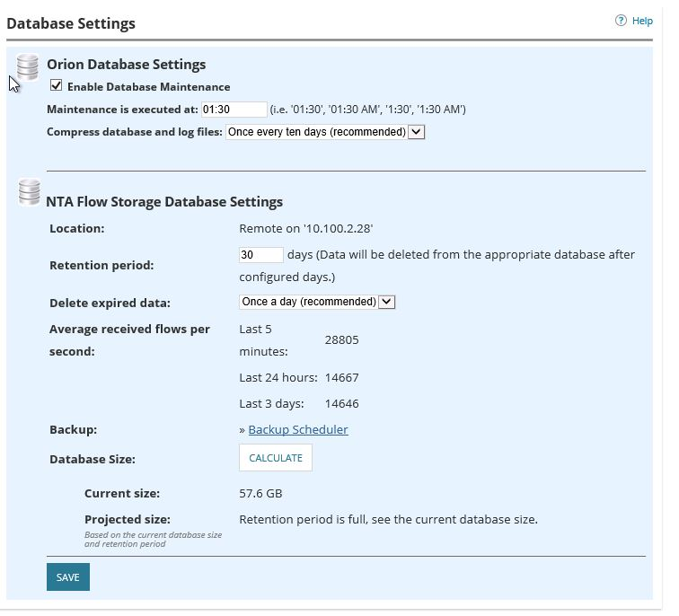
Task: Click the NTA Flow Storage database icon
Action: pyautogui.click(x=29, y=191)
